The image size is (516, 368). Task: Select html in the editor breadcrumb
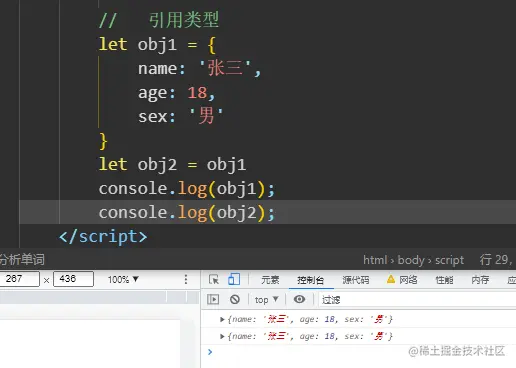click(x=375, y=260)
